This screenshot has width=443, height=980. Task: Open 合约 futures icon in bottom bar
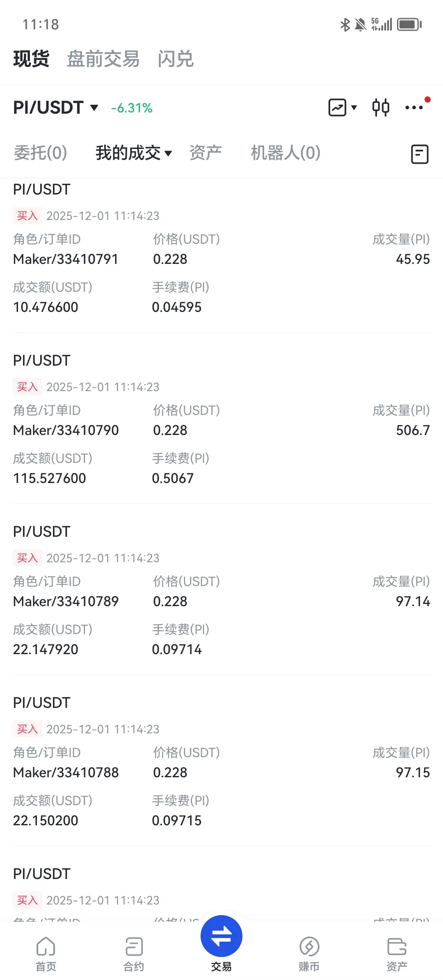pyautogui.click(x=134, y=954)
